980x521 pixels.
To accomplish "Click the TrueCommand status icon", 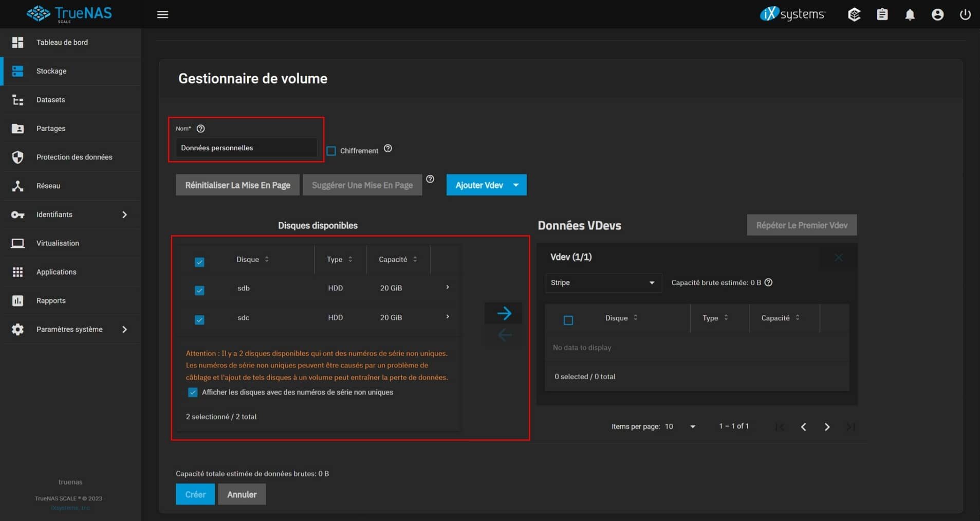I will coord(854,14).
